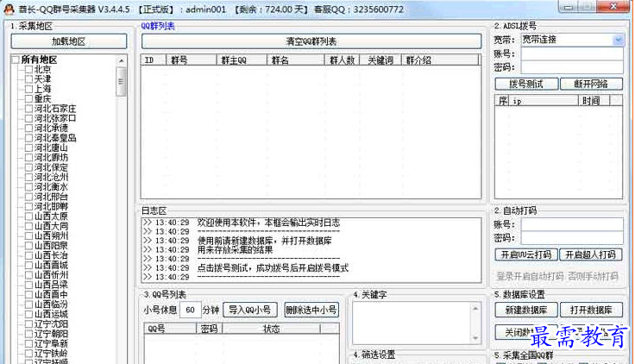Check the 北京 region checkbox
The height and width of the screenshot is (364, 635).
[28, 69]
